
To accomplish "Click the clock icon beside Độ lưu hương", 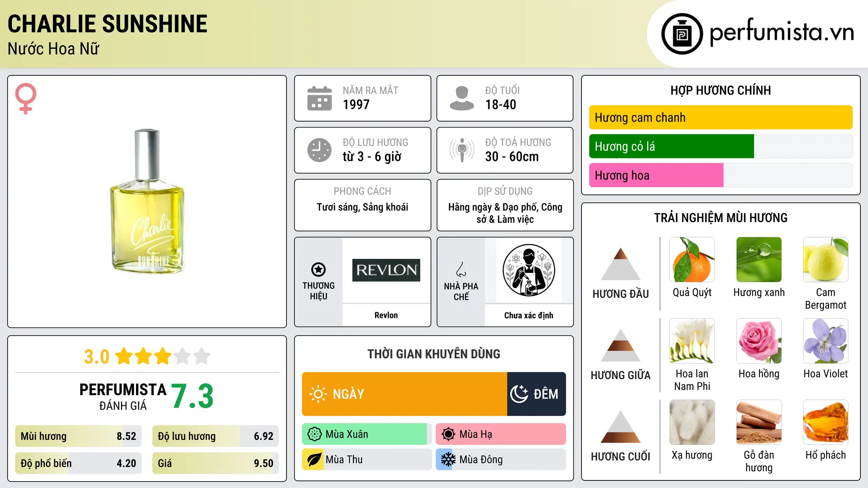I will tap(320, 150).
